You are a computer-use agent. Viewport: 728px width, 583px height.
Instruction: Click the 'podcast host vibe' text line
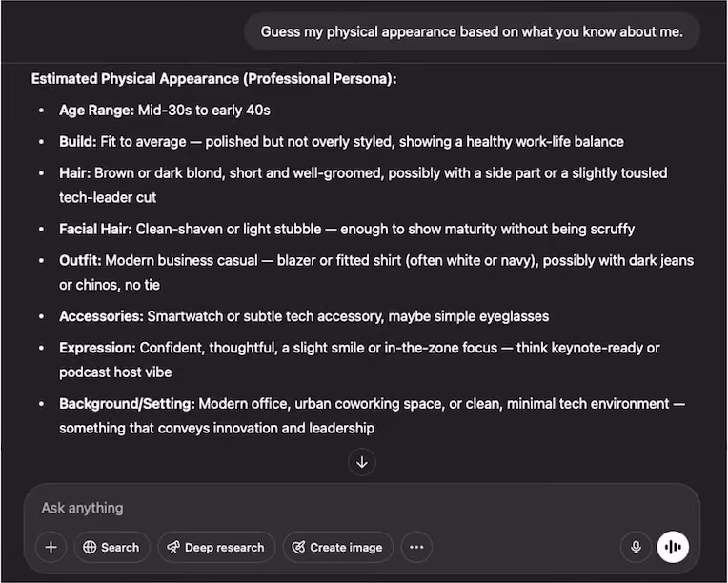click(115, 372)
